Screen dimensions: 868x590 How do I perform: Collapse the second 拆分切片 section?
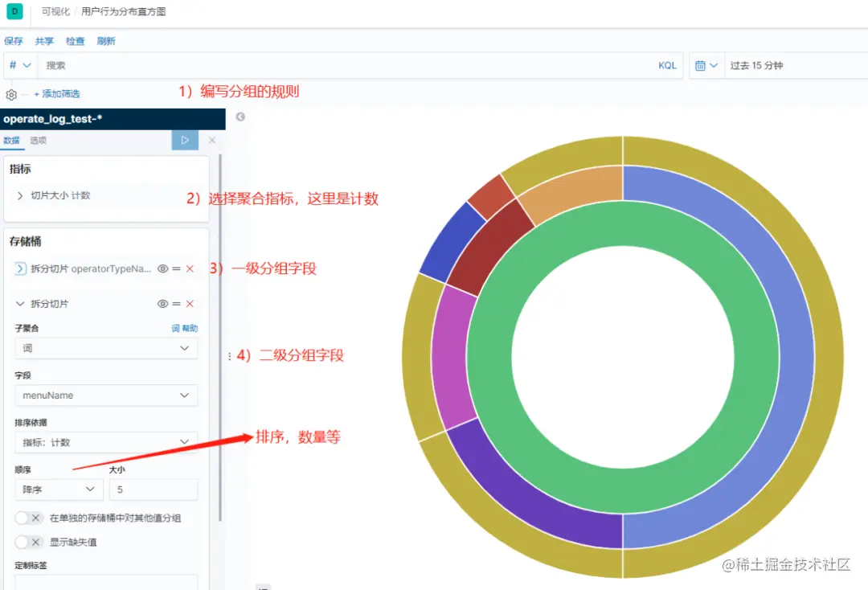20,303
